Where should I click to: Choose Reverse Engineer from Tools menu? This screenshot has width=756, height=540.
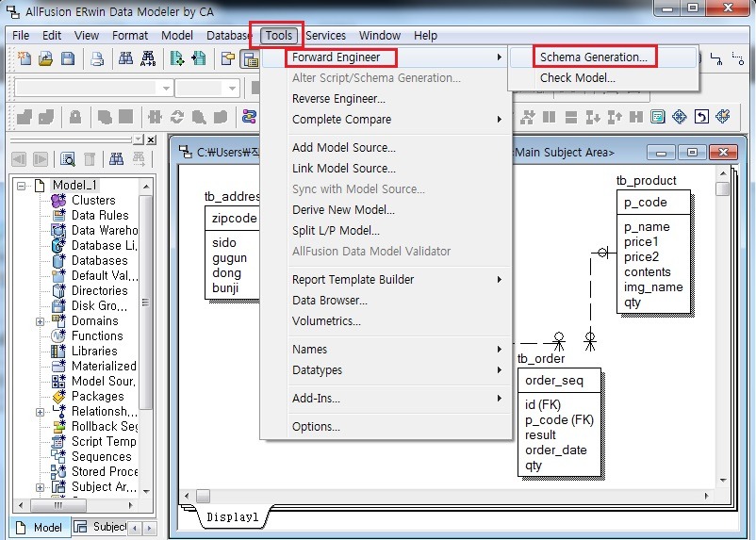[x=338, y=99]
